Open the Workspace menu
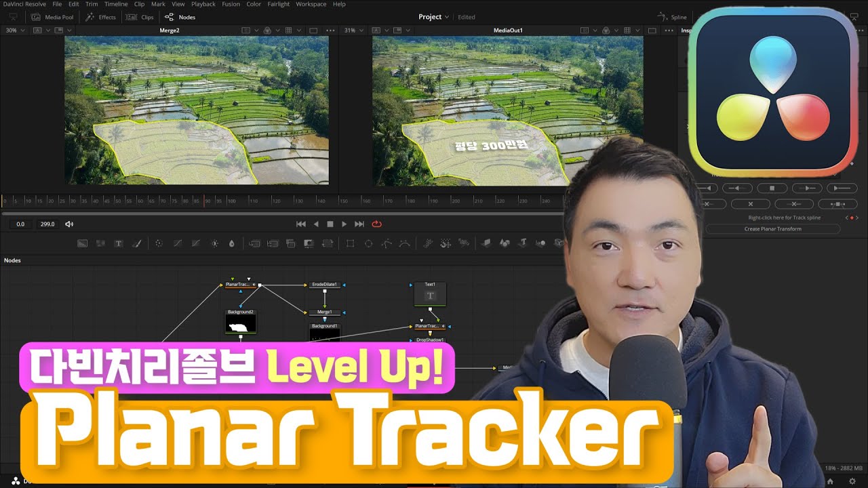Image resolution: width=868 pixels, height=488 pixels. [x=311, y=4]
